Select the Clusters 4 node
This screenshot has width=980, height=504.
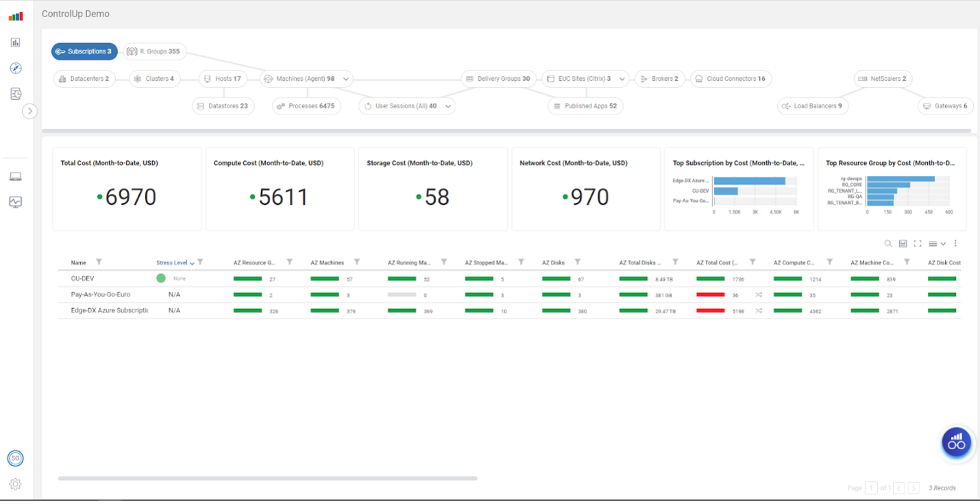(x=155, y=79)
